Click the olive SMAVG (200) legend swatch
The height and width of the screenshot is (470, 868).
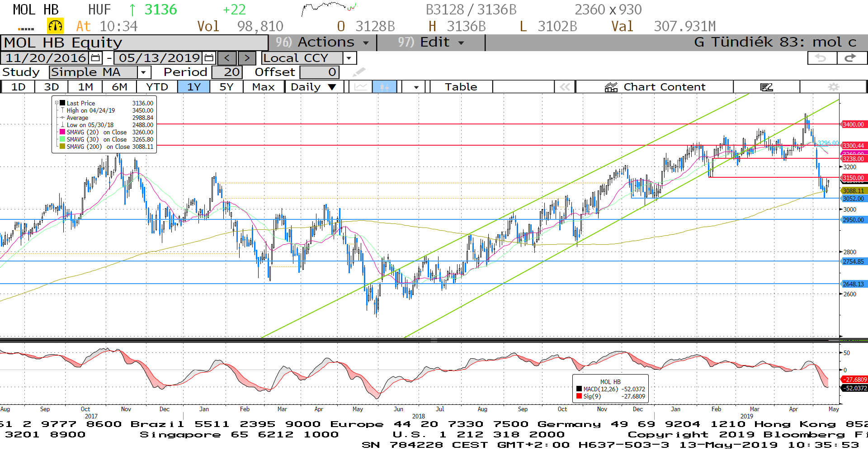tap(62, 147)
